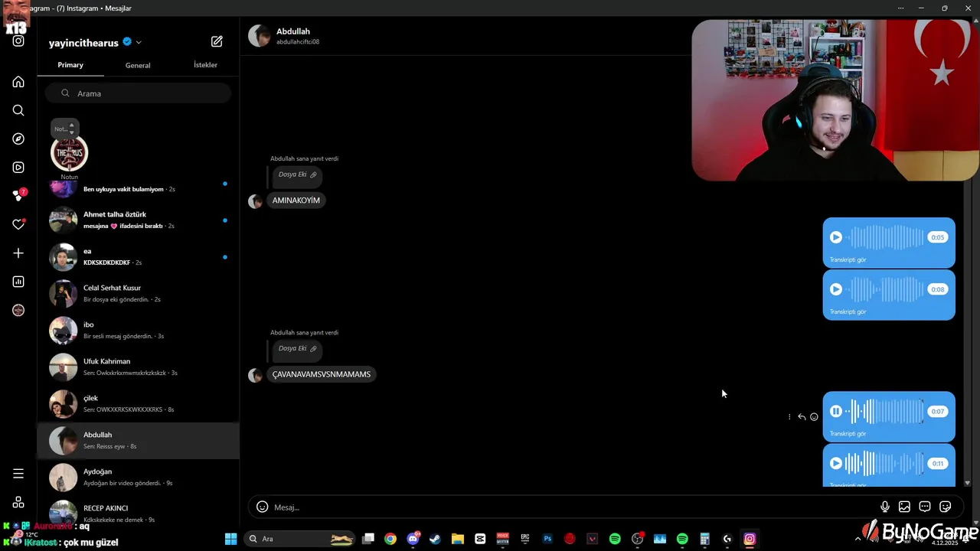Open Chrome from the taskbar
This screenshot has height=551, width=980.
(390, 539)
